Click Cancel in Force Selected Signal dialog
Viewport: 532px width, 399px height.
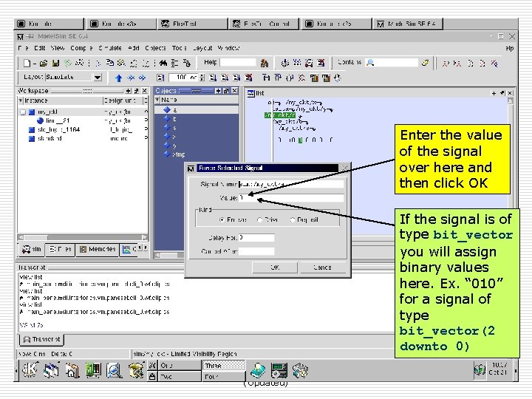click(x=322, y=267)
